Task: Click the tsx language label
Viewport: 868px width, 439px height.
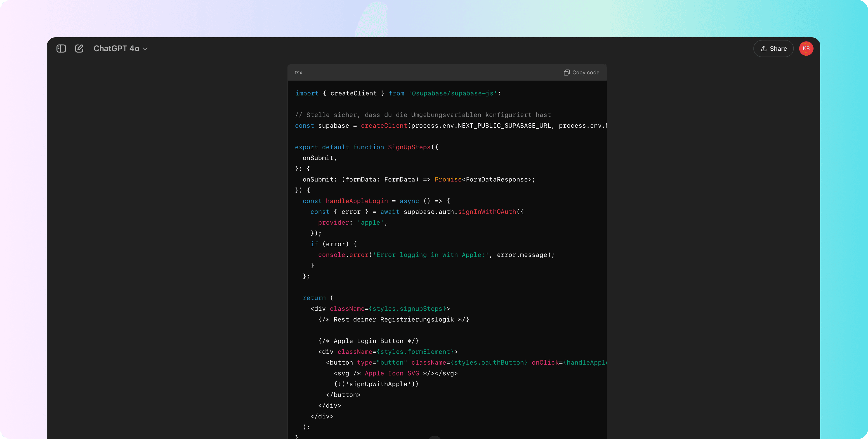Action: click(x=298, y=73)
